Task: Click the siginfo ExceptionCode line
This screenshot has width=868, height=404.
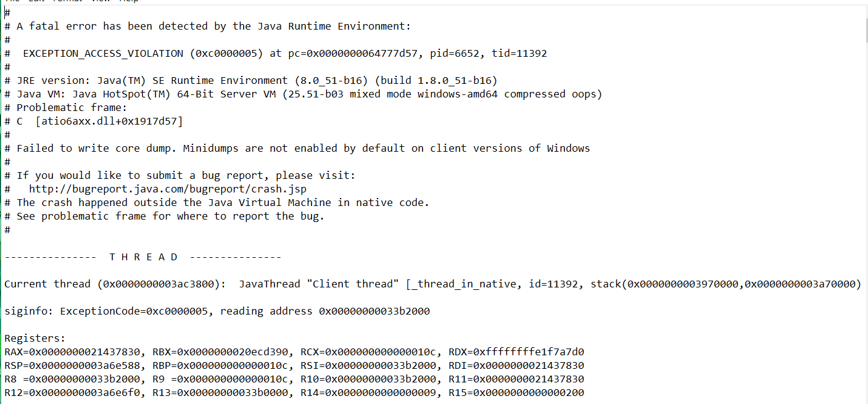Action: coord(217,311)
